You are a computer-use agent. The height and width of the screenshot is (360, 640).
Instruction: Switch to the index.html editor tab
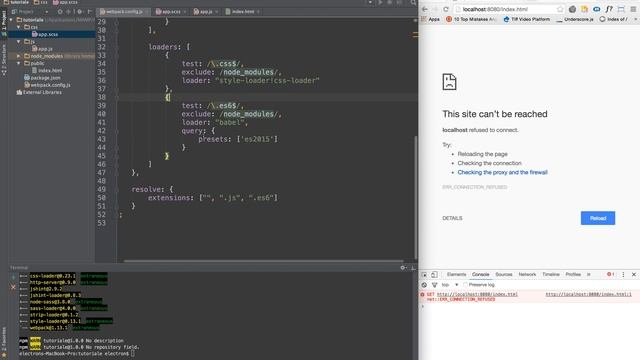[x=242, y=11]
